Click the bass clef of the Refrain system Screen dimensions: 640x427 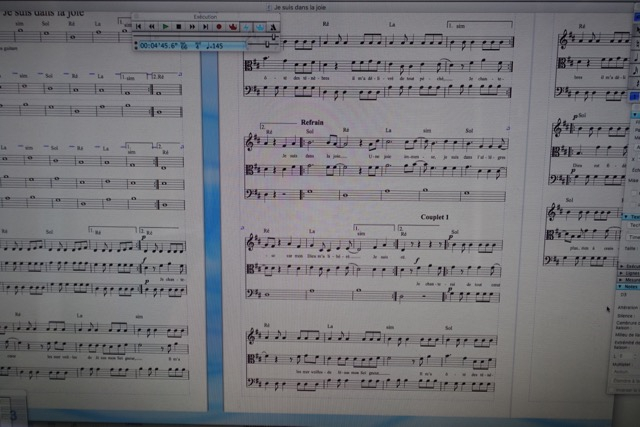pos(249,194)
